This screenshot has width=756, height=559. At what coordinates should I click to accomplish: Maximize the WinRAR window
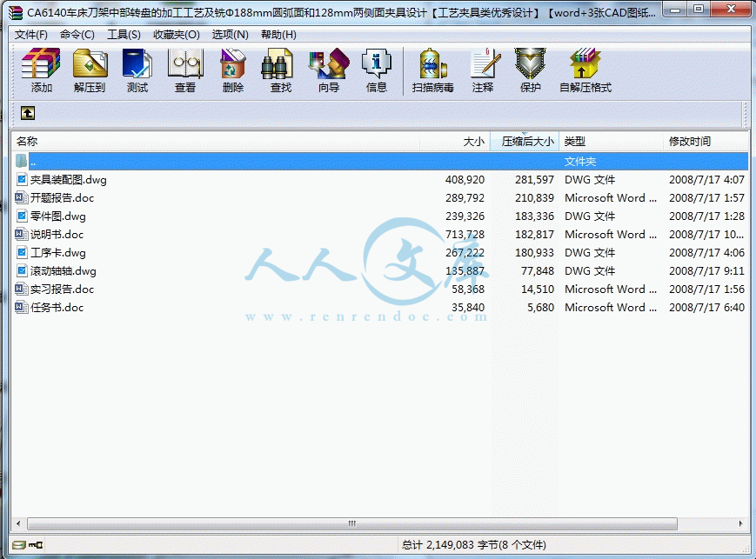pyautogui.click(x=699, y=10)
